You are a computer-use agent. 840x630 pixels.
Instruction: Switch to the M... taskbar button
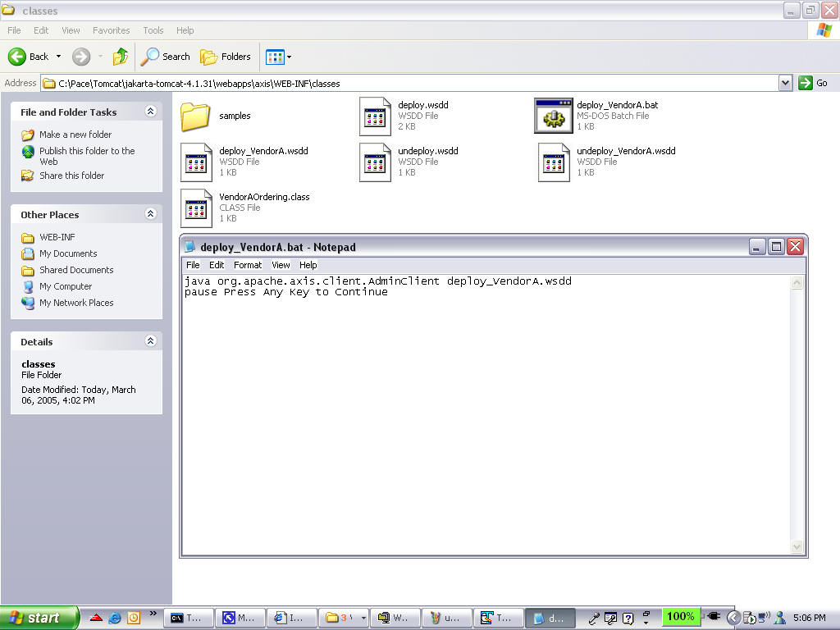(240, 618)
